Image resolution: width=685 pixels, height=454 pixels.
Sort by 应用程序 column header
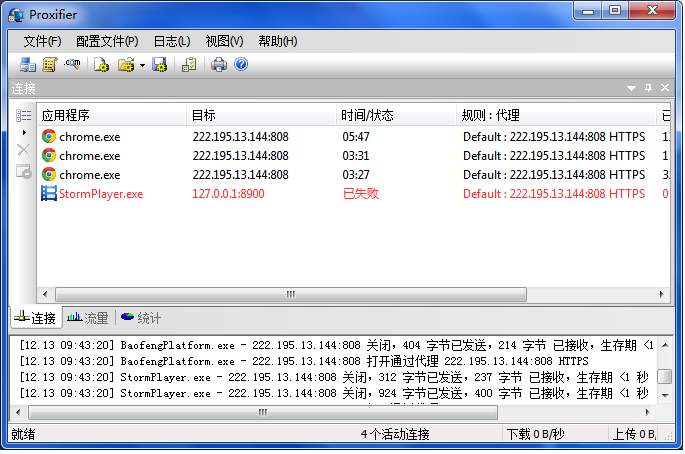112,115
